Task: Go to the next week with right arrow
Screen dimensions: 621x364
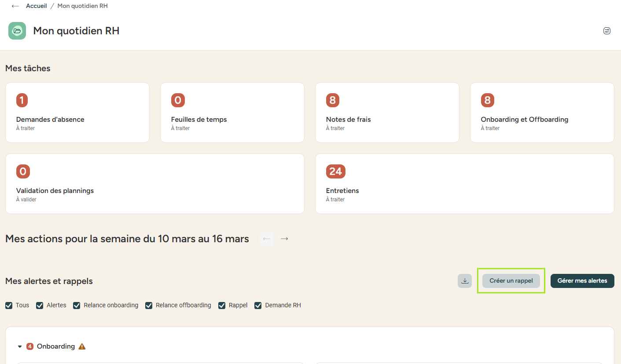Action: [x=285, y=239]
